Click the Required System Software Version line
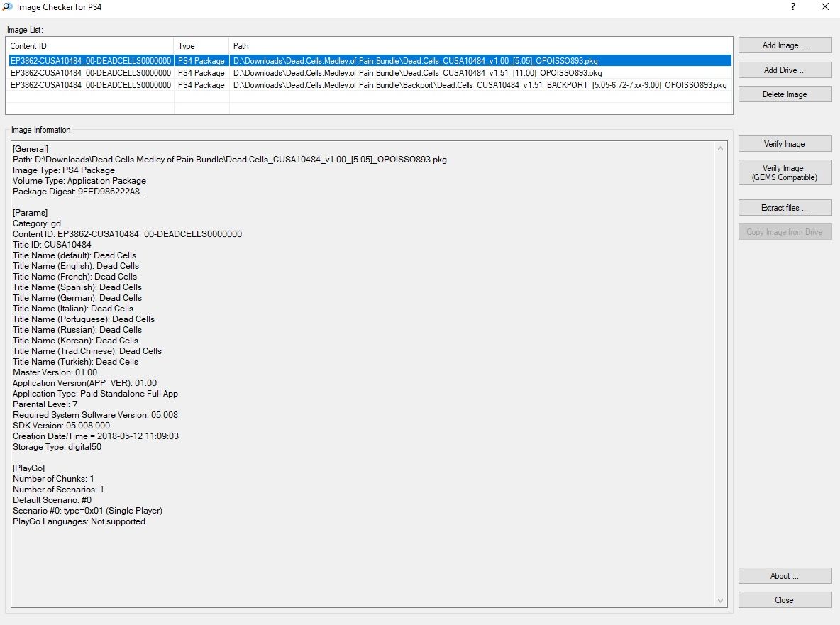840x625 pixels. pos(95,415)
